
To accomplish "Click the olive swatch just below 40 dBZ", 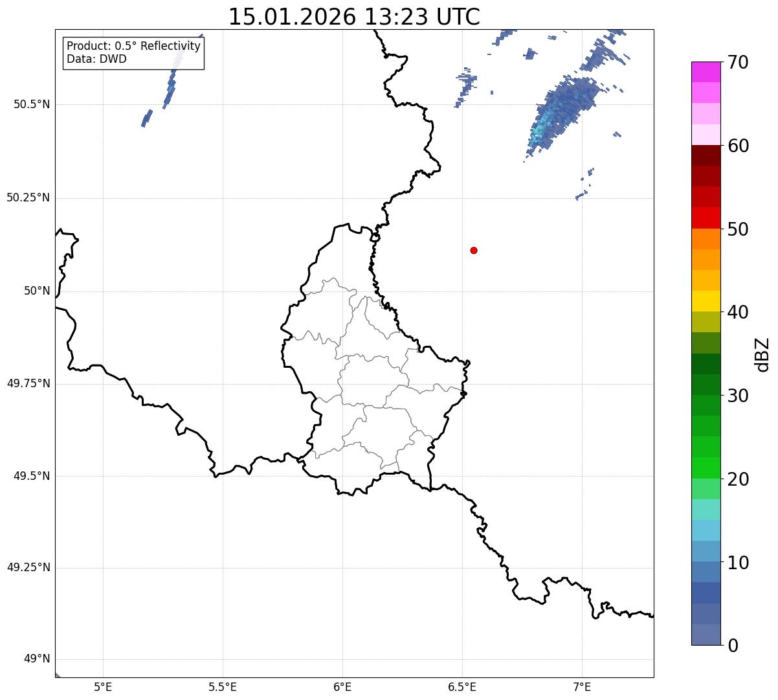I will (x=706, y=322).
